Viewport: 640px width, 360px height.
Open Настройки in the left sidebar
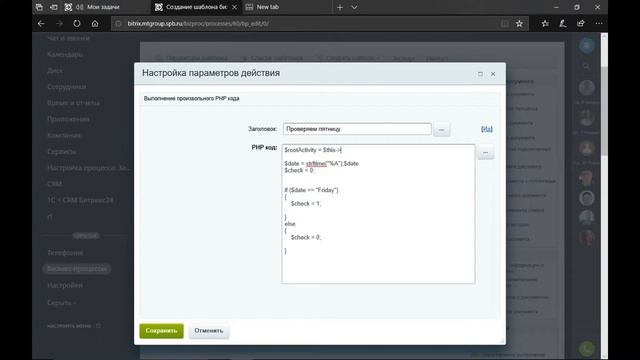point(64,285)
